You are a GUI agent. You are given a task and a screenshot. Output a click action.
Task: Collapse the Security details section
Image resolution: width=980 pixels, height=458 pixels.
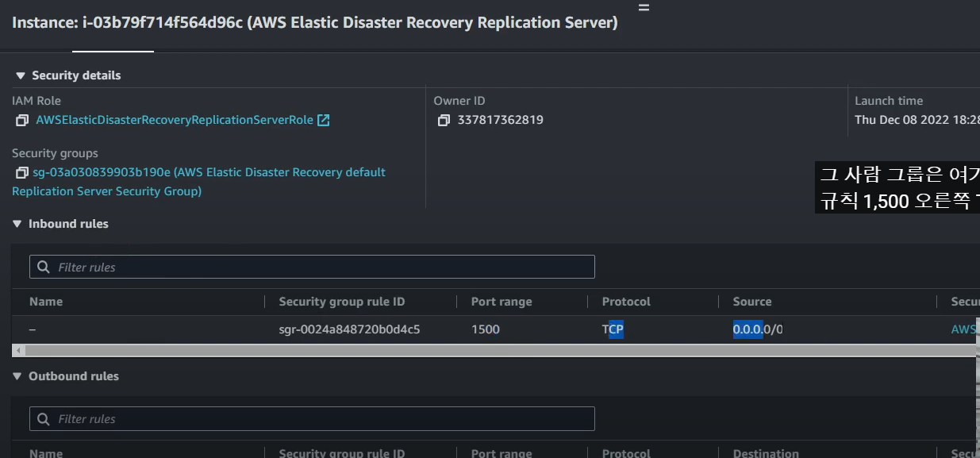pyautogui.click(x=21, y=76)
